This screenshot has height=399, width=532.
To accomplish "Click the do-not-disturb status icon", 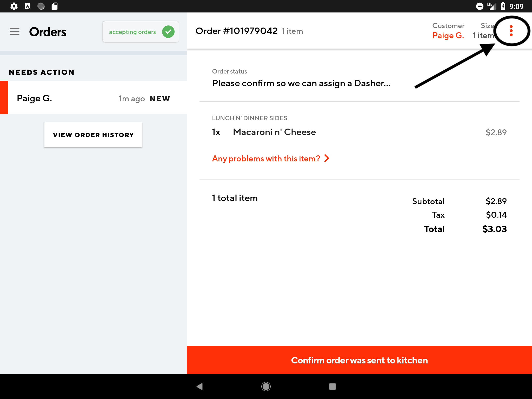I will (x=480, y=6).
